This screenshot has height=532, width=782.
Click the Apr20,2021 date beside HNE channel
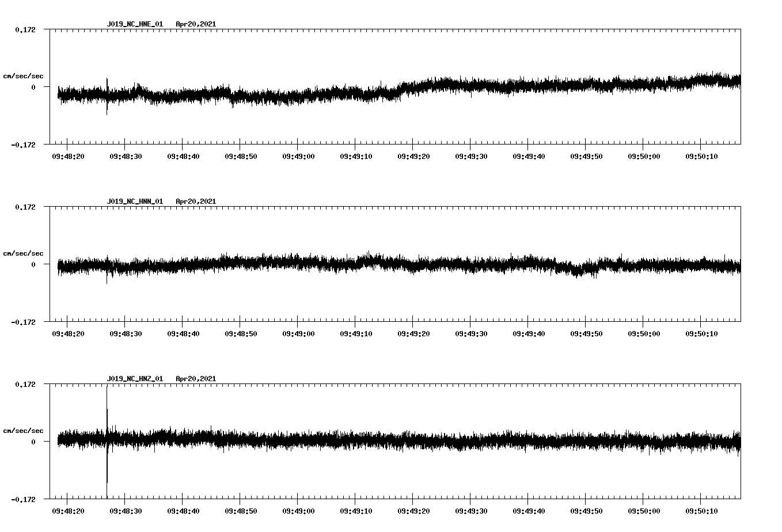196,25
